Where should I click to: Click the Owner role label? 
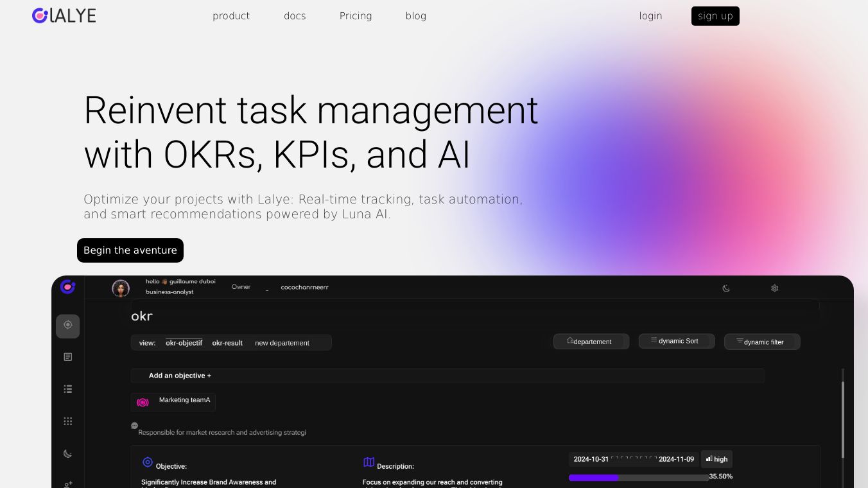(241, 287)
